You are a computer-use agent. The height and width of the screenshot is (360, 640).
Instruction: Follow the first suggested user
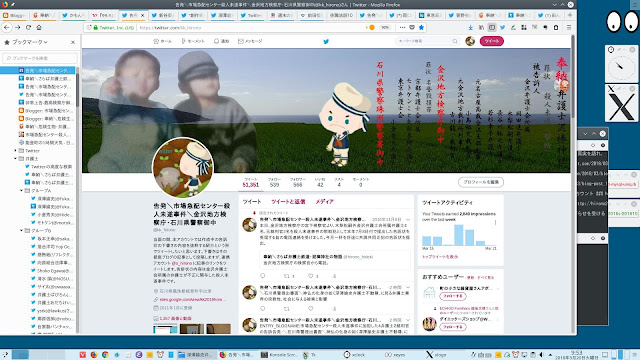453,296
